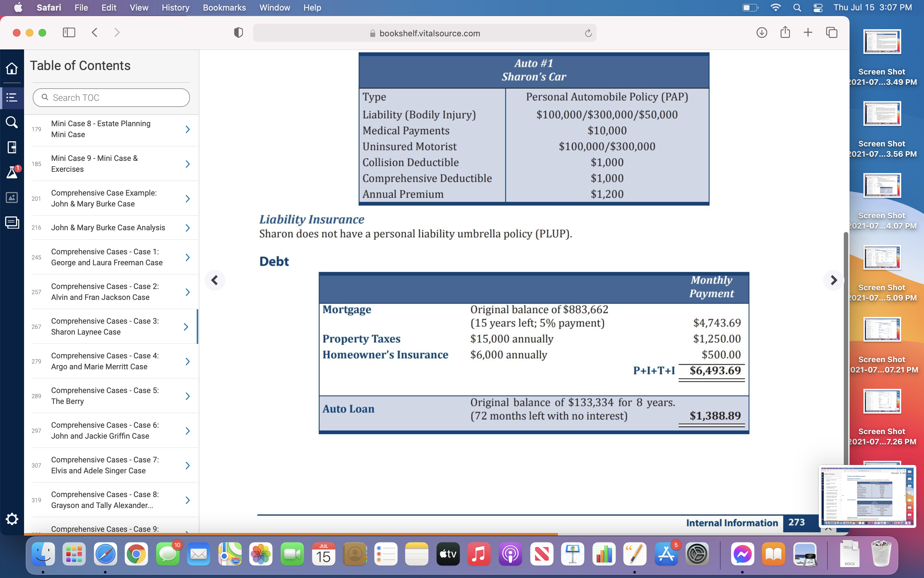Image resolution: width=924 pixels, height=578 pixels.
Task: Expand Elvis and Adele Singer Case chevron
Action: [187, 465]
